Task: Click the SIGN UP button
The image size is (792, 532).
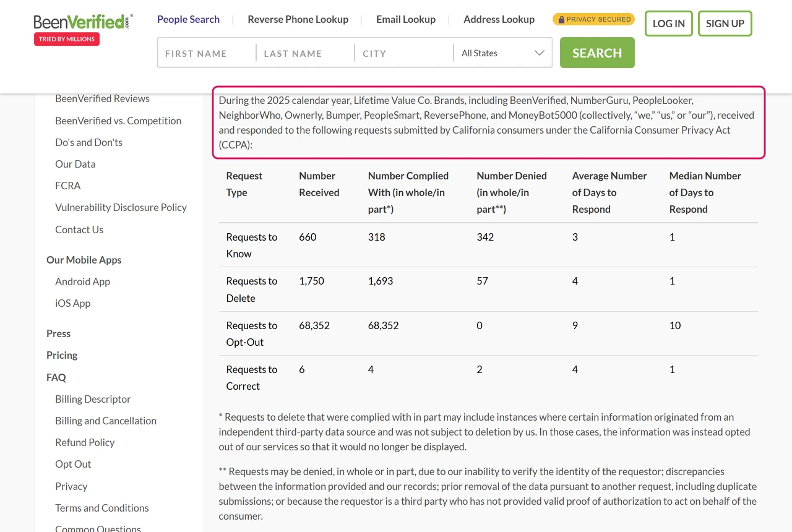Action: tap(725, 24)
